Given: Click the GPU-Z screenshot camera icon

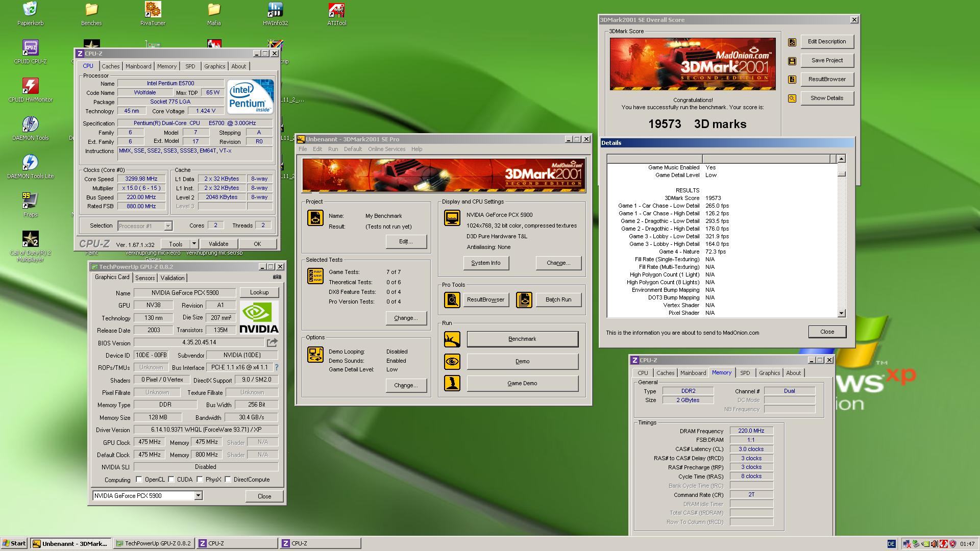Looking at the screenshot, I should point(277,277).
